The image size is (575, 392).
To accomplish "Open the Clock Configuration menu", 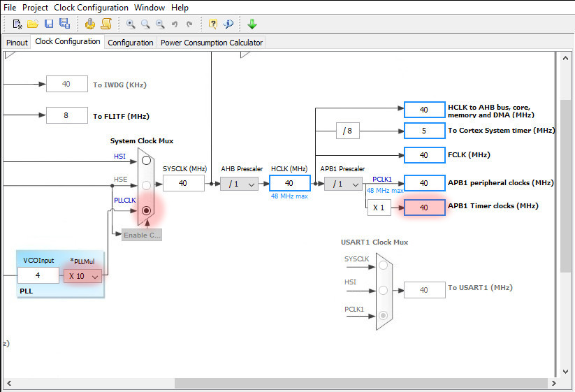I will pos(91,8).
